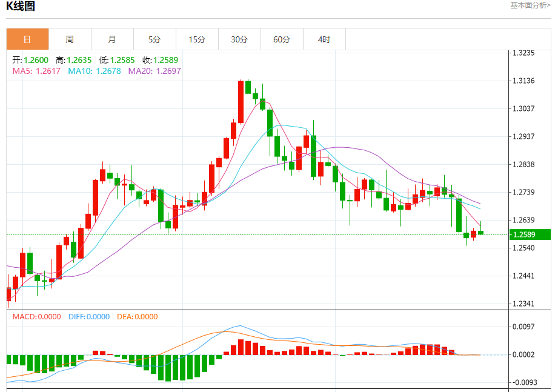Viewport: 558px width, 392px height.
Task: Click the 1.3235 price axis label
Action: click(523, 53)
